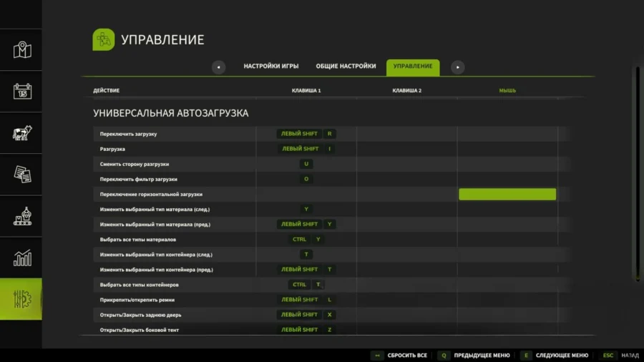Open the statistics bar chart icon
The image size is (644, 362).
tap(22, 258)
